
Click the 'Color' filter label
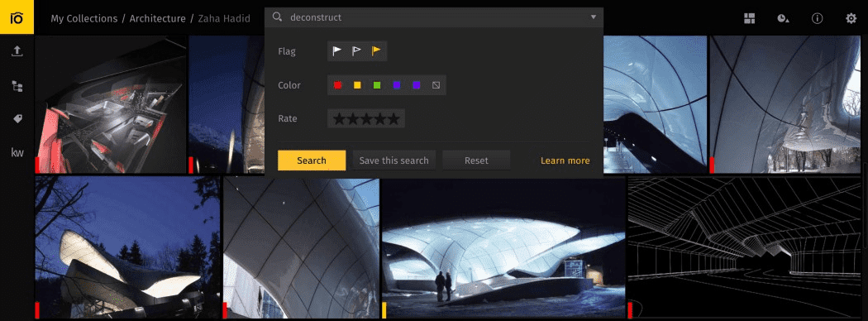pyautogui.click(x=289, y=85)
